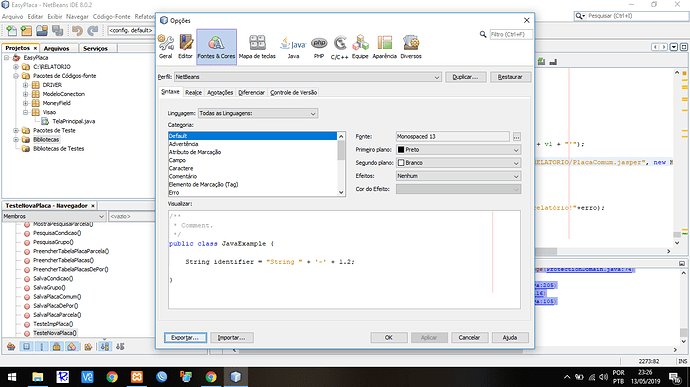Open the Equipe options category
Image resolution: width=690 pixels, height=387 pixels.
tap(360, 47)
